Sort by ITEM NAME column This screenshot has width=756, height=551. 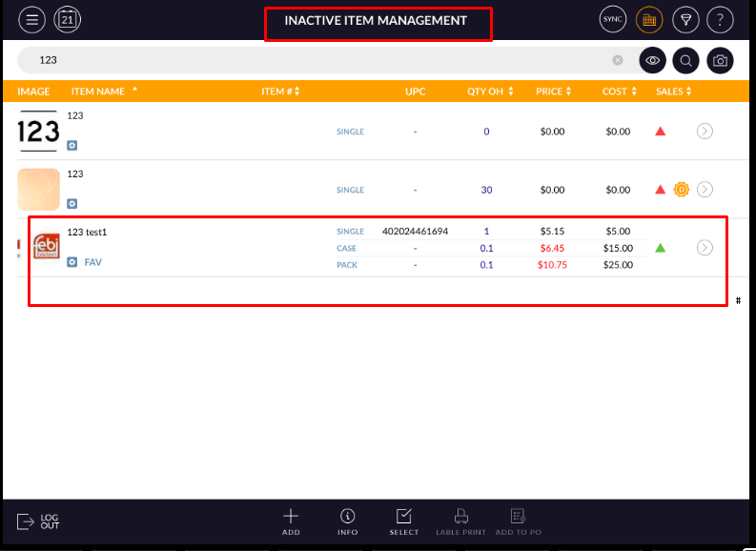[103, 92]
